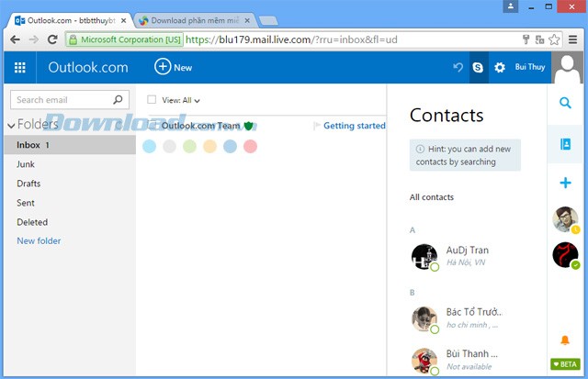The image size is (588, 379).
Task: Open a new browser tab
Action: tap(268, 20)
